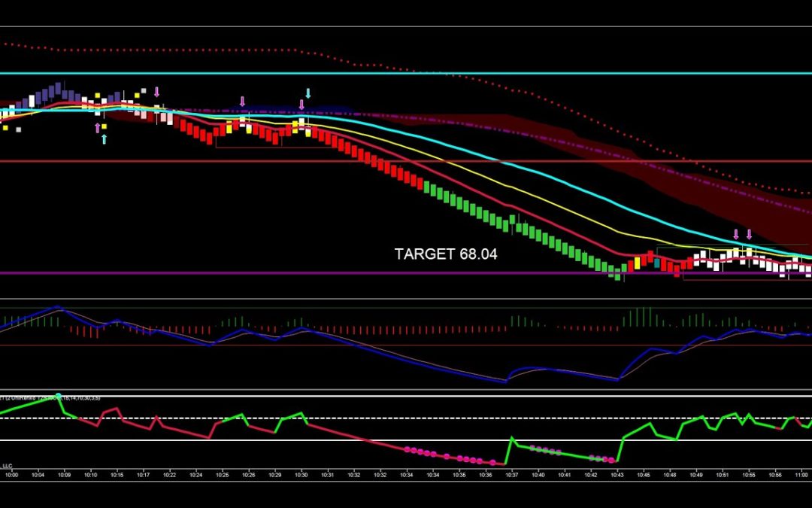Click the horizontal purple target level line

pyautogui.click(x=301, y=273)
